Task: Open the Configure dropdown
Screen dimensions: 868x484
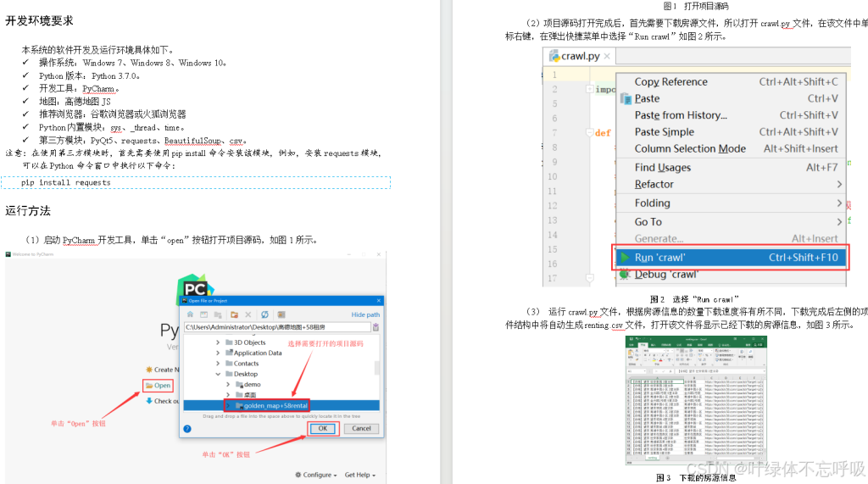Action: click(x=316, y=475)
